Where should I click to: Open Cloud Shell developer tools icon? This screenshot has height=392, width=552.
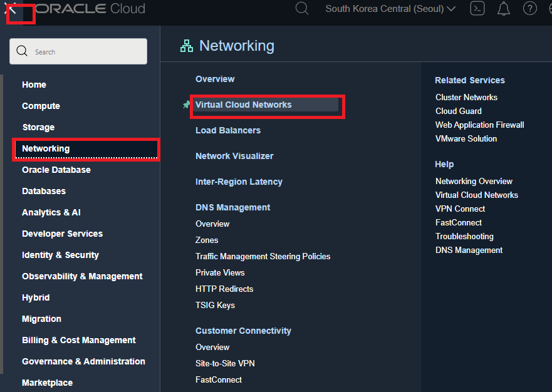coord(477,8)
